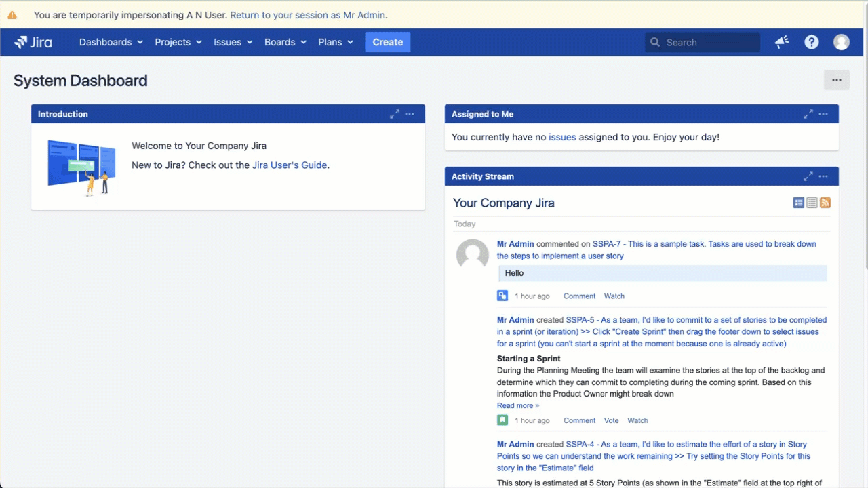Click Mr Admin name in SSPA-5 entry
This screenshot has width=868, height=488.
point(515,320)
